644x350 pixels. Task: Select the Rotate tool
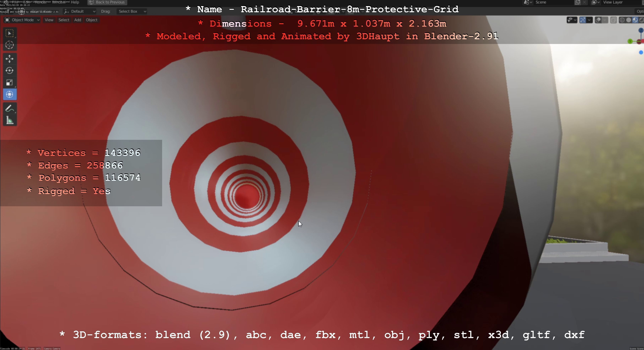coord(10,71)
